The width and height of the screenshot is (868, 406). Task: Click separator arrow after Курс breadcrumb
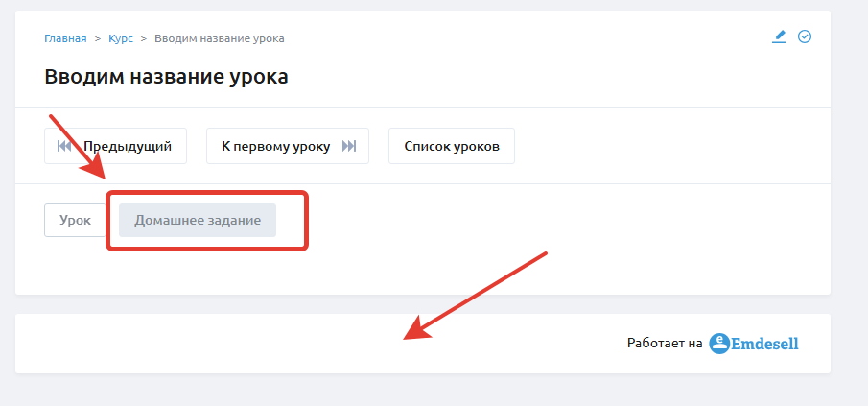pos(144,38)
